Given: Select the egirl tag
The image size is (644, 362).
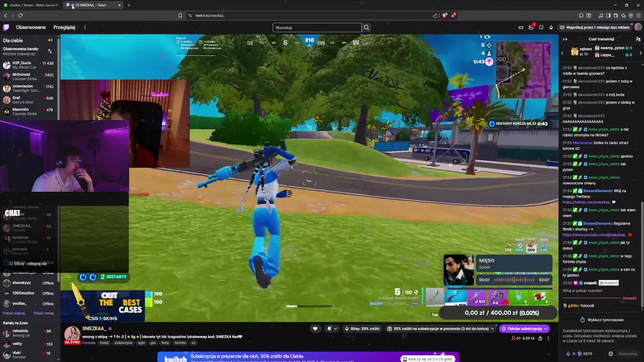Looking at the screenshot, I should point(141,343).
